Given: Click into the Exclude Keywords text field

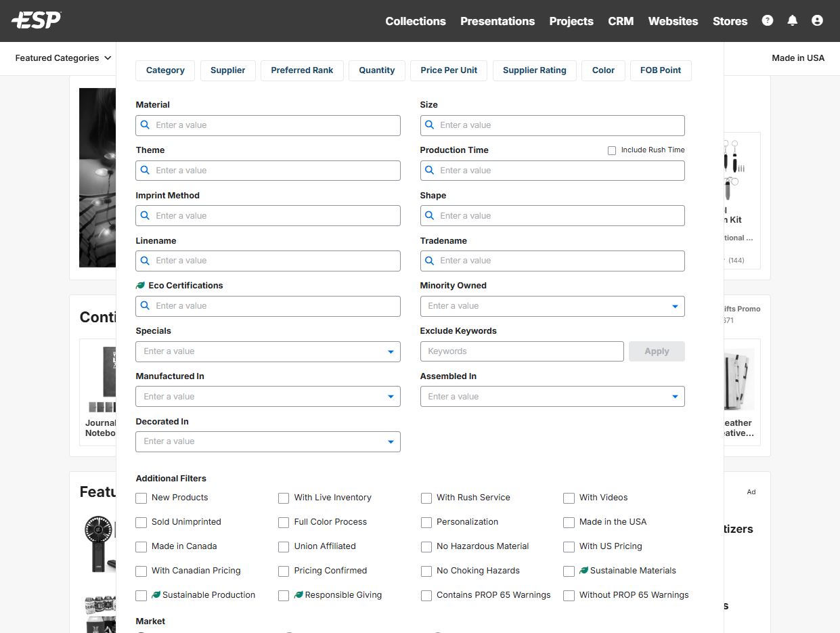Looking at the screenshot, I should [x=521, y=351].
